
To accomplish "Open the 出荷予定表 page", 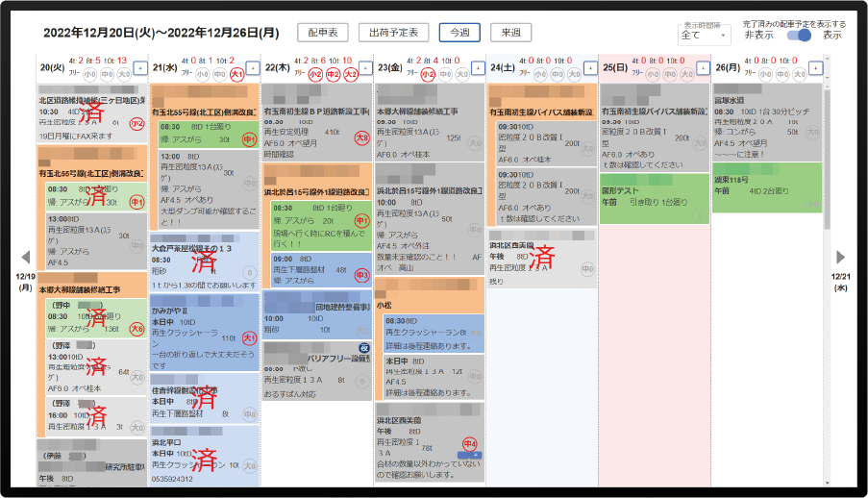I will [393, 33].
